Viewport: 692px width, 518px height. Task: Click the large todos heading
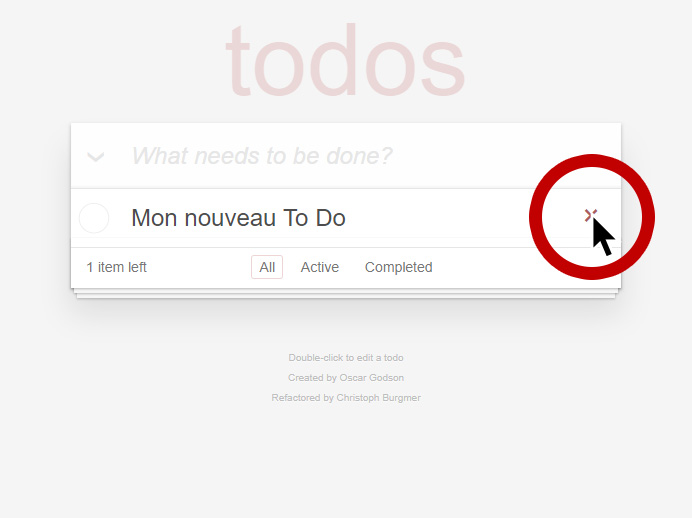tap(346, 60)
